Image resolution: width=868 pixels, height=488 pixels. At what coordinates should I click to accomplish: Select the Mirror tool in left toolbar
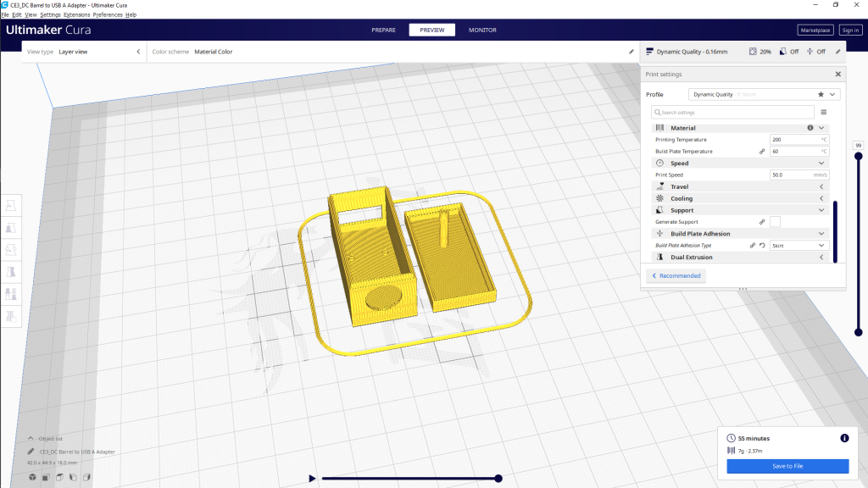coord(12,272)
